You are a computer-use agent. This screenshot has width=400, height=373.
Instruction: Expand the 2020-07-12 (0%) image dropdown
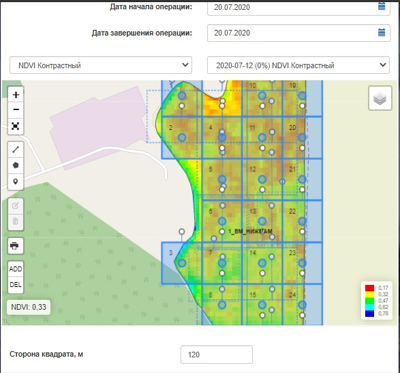(298, 65)
